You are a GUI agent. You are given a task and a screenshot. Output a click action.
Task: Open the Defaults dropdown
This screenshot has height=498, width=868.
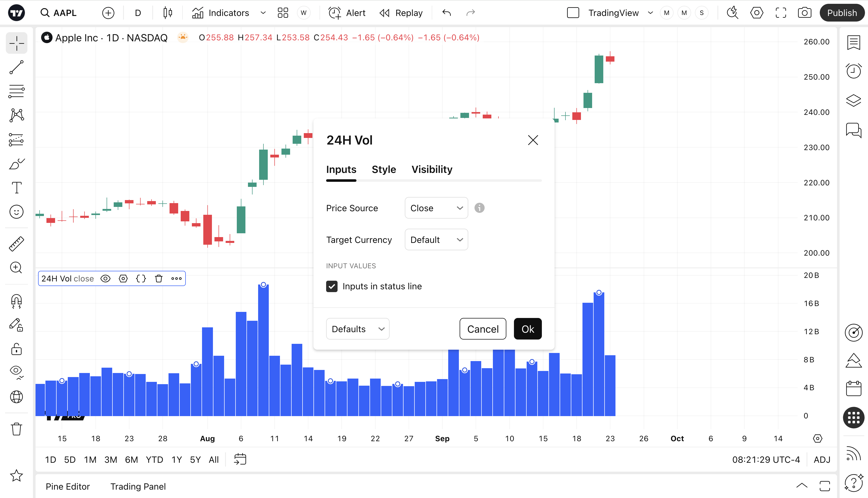click(357, 329)
